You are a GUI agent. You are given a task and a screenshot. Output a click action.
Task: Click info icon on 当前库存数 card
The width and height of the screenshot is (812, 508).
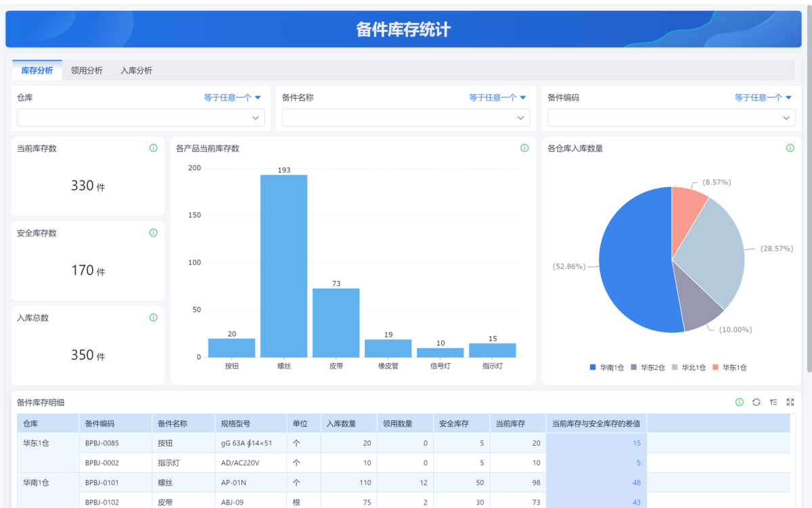(153, 148)
